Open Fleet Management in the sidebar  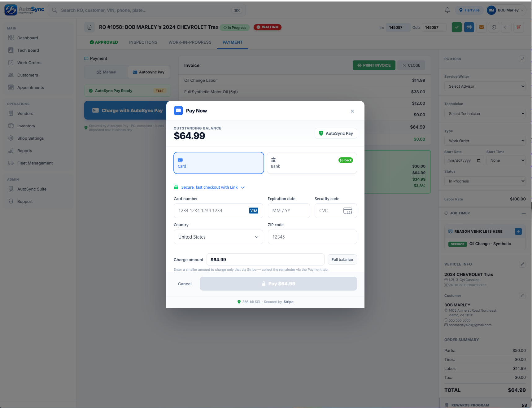click(x=38, y=163)
